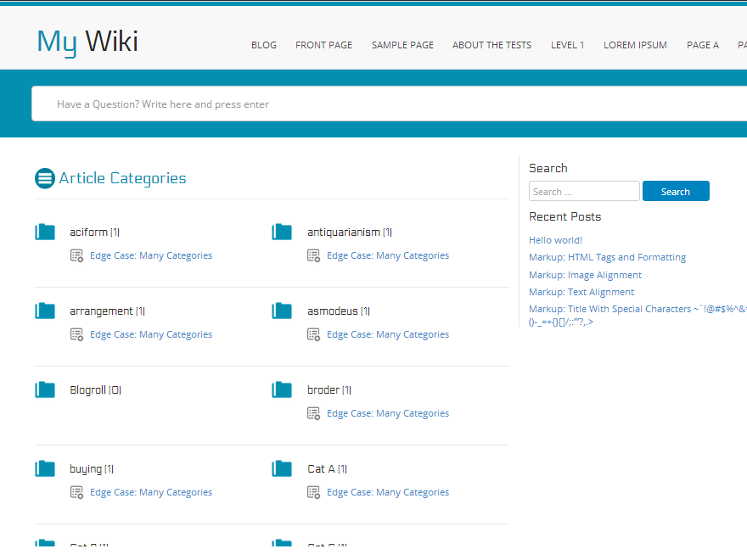Open the Blogroll category
This screenshot has width=747, height=560.
tap(95, 390)
